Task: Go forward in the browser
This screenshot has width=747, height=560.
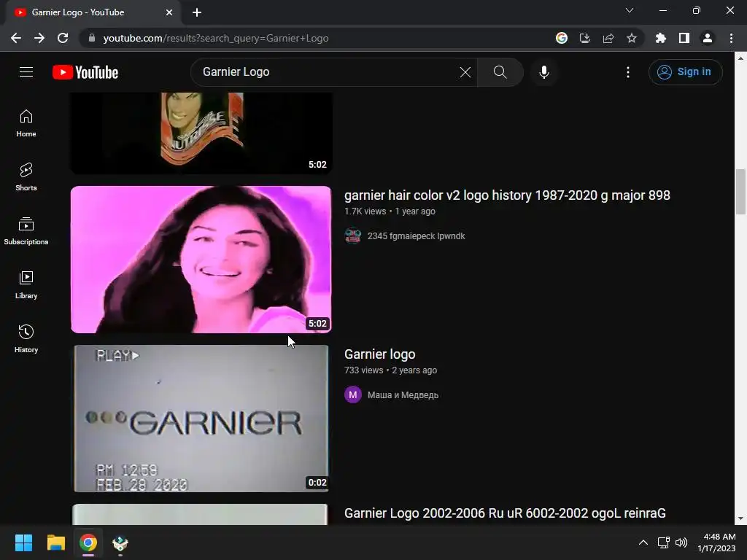Action: pos(39,38)
